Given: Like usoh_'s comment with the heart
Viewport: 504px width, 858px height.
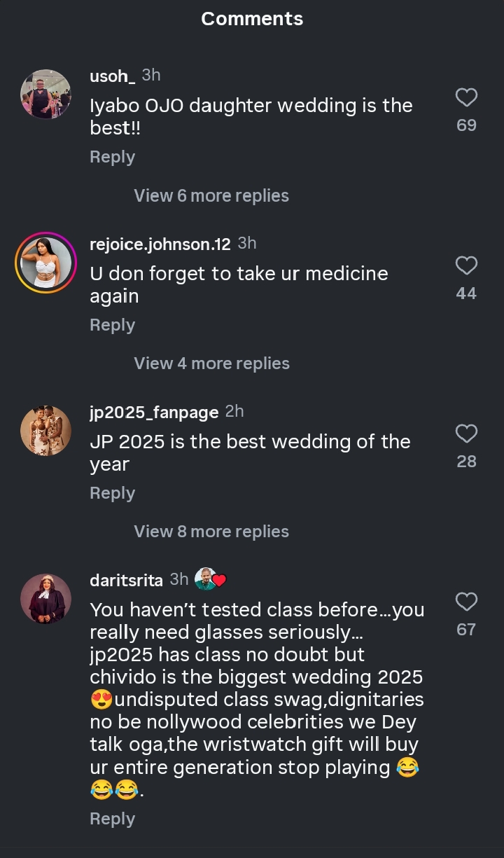Looking at the screenshot, I should (466, 97).
